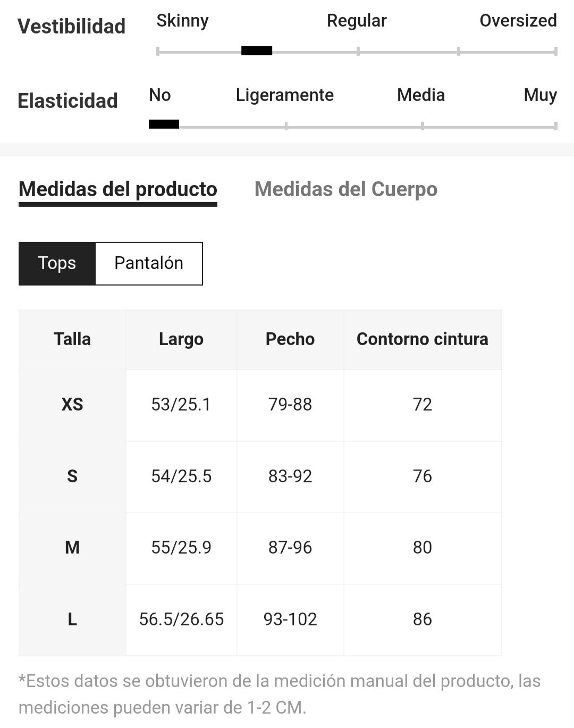Select the Pantalón toggle button

149,263
